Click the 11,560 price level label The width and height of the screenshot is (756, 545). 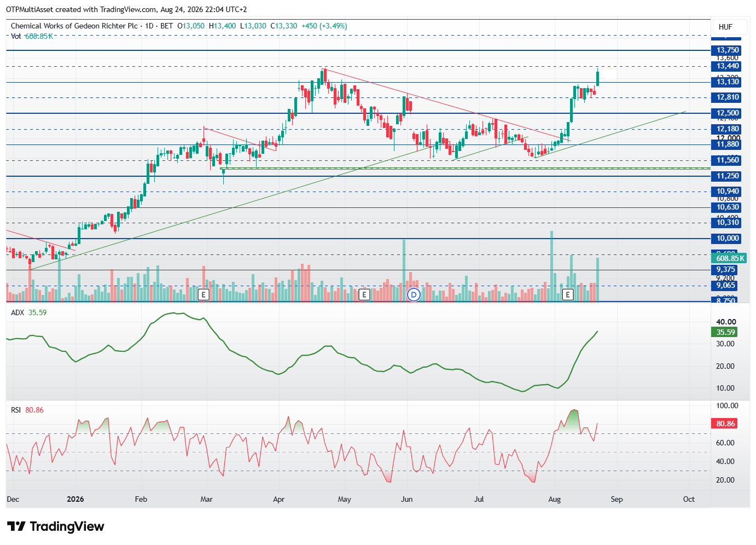tap(728, 160)
